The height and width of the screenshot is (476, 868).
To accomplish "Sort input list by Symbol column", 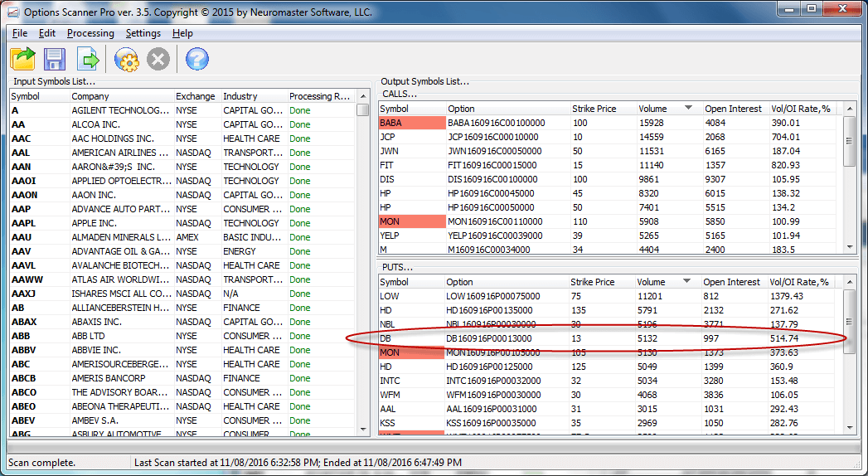I will [x=39, y=96].
